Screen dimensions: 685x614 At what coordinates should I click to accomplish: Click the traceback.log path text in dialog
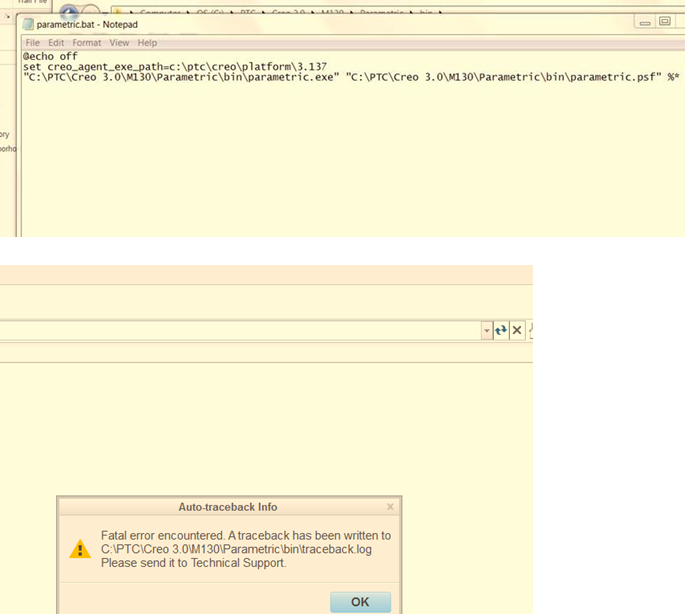pos(236,549)
